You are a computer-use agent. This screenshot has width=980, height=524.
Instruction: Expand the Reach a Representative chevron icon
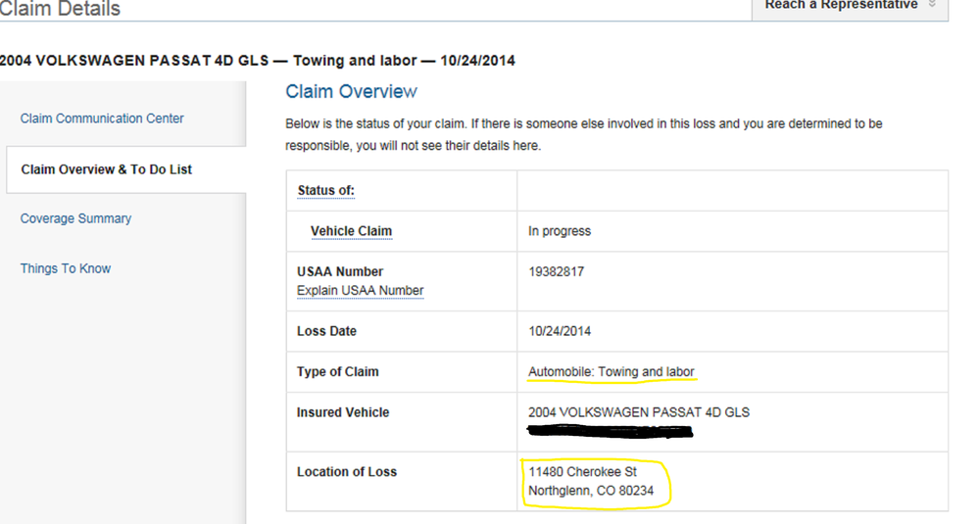pos(931,5)
